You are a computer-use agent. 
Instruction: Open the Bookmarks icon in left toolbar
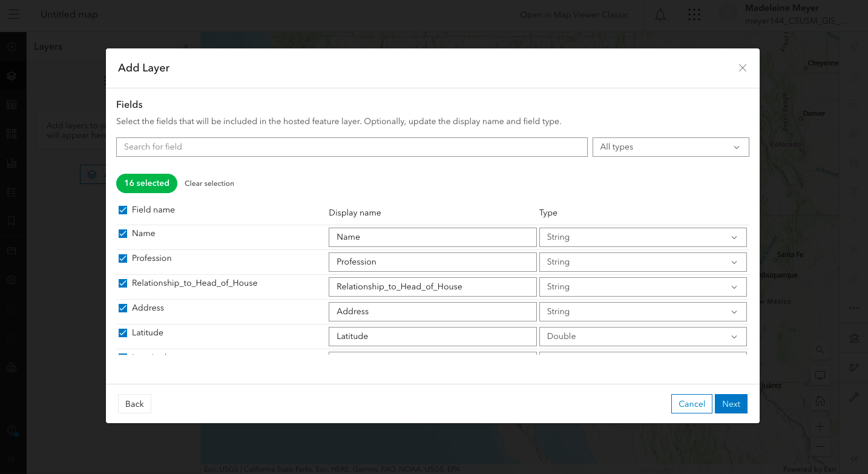12,221
